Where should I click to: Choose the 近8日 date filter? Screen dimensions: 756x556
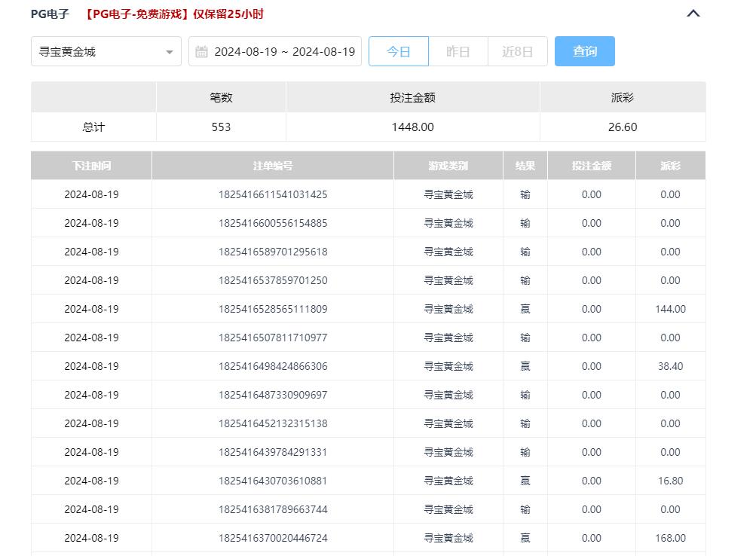[x=517, y=52]
